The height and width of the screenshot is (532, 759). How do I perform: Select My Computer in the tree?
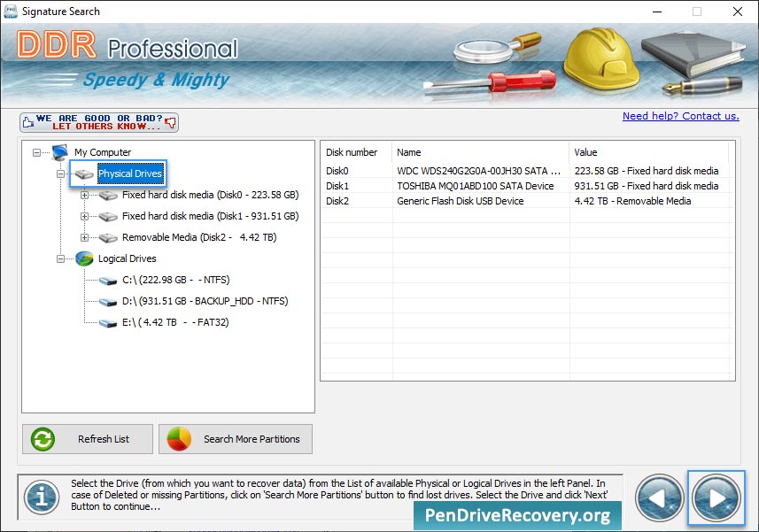click(x=103, y=152)
